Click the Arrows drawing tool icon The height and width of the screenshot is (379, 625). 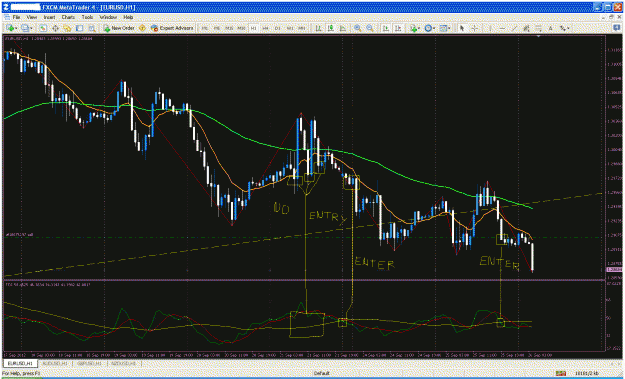562,28
